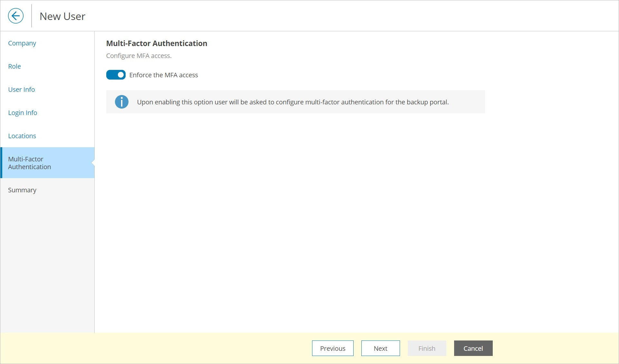Open the Role step

(x=14, y=66)
